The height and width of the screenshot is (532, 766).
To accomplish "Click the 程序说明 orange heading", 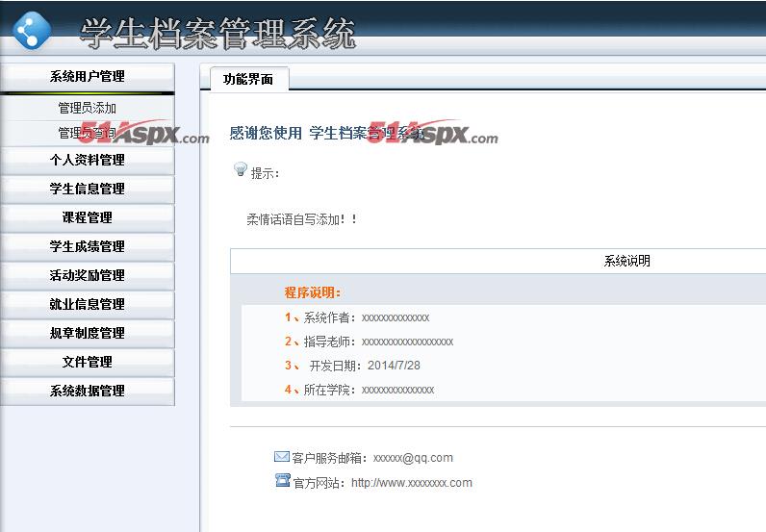I will [x=313, y=292].
